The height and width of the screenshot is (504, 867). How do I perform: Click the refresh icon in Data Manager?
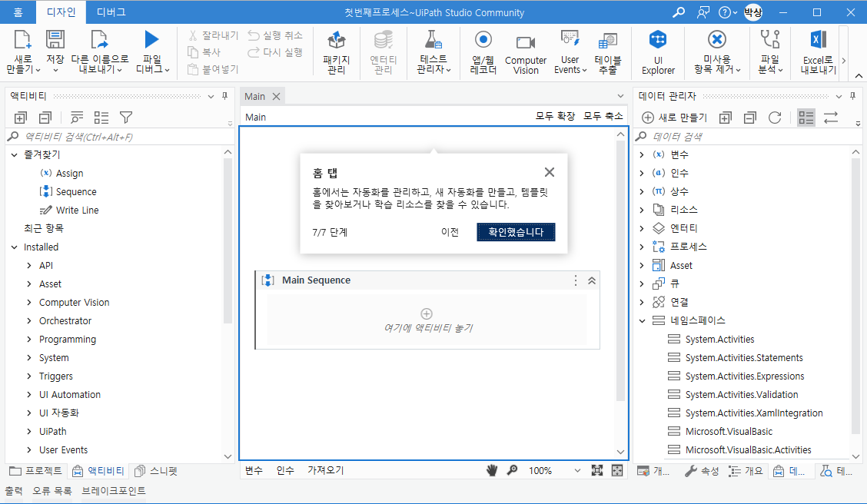(775, 117)
